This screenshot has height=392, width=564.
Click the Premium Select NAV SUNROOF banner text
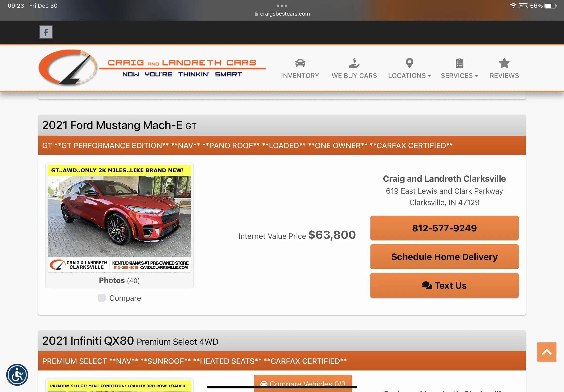point(194,361)
